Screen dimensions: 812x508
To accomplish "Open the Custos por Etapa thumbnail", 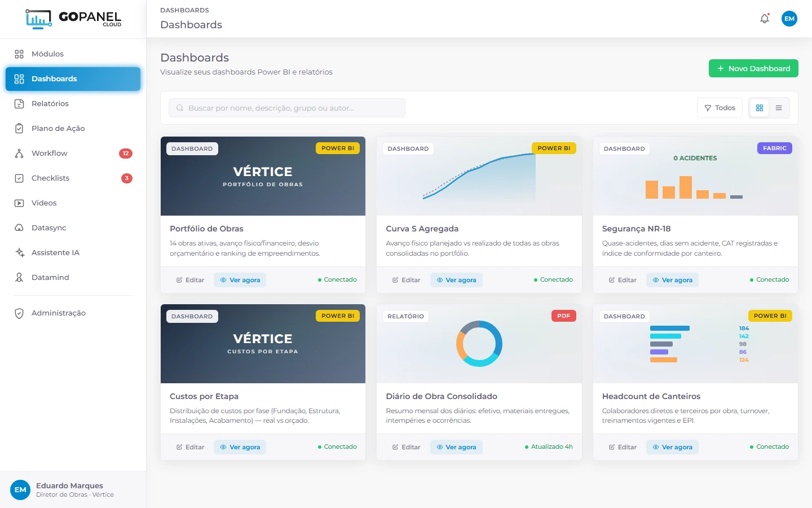I will (263, 344).
